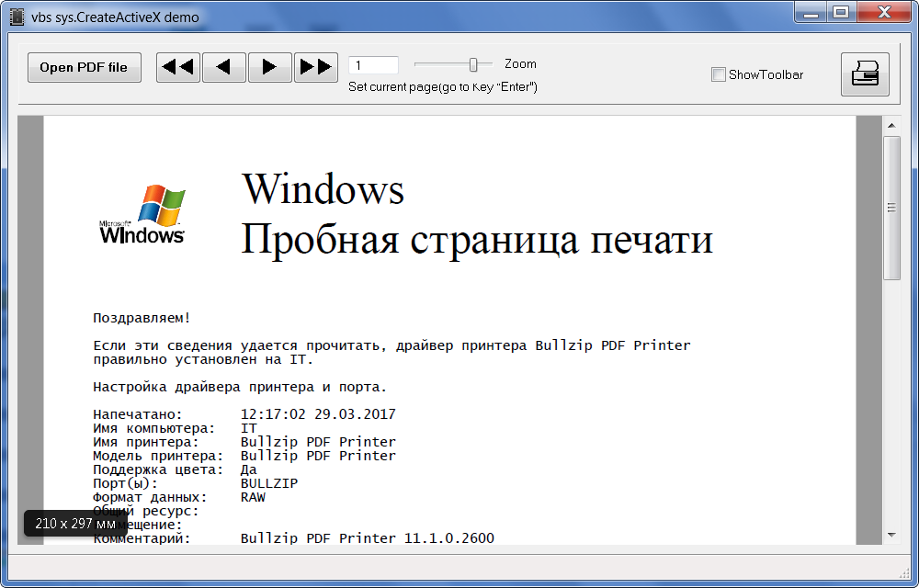This screenshot has height=588, width=919.
Task: Click the label 'Модель принтера:'
Action: pyautogui.click(x=158, y=457)
